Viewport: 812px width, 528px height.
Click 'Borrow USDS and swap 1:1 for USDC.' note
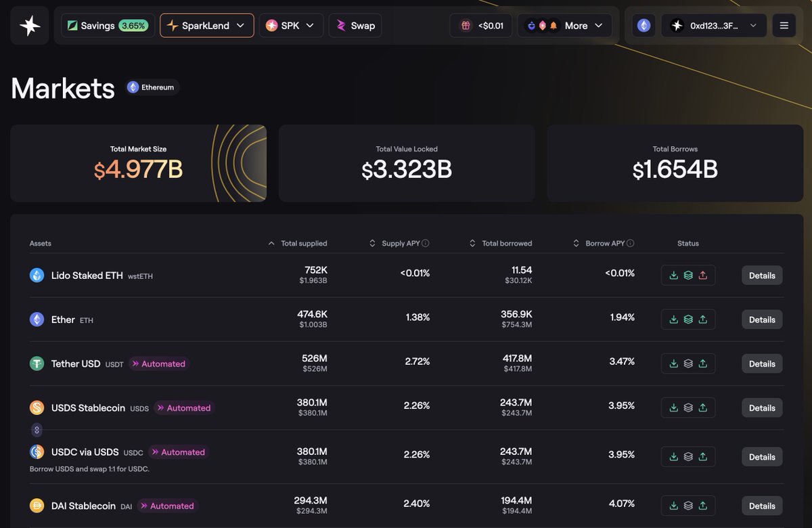(89, 468)
